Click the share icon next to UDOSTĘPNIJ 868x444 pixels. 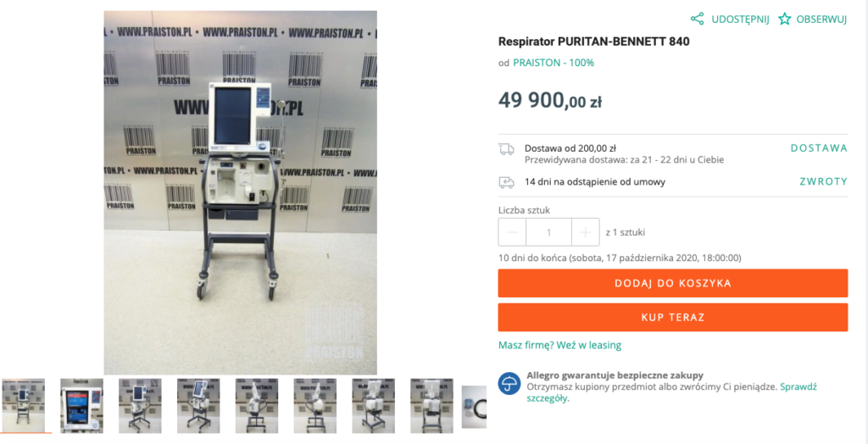(698, 19)
